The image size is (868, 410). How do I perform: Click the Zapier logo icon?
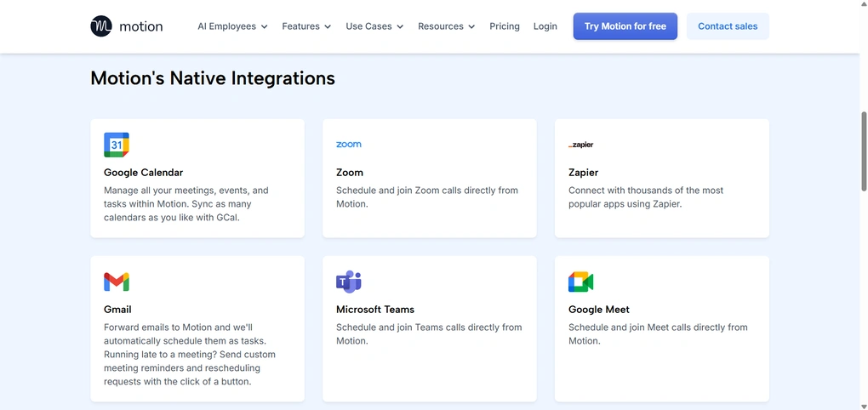click(580, 145)
